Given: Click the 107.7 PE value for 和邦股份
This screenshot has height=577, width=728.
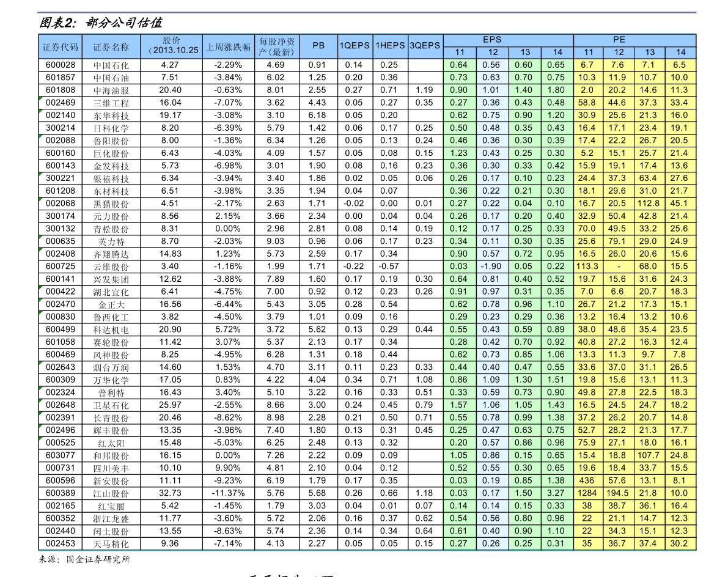Looking at the screenshot, I should (x=648, y=455).
